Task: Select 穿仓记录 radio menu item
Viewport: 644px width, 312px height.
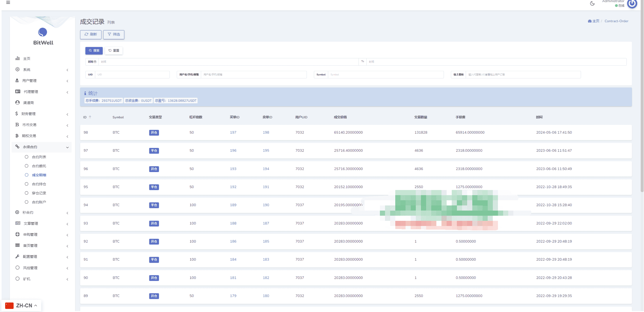Action: pyautogui.click(x=35, y=193)
